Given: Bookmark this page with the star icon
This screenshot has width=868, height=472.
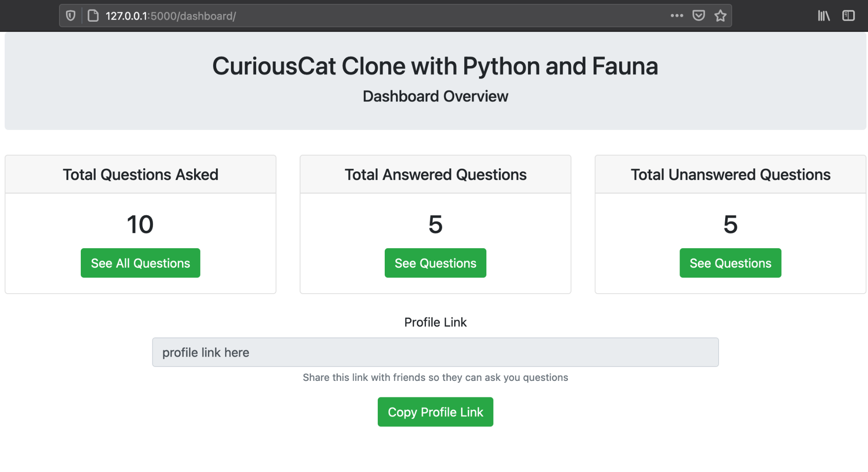Looking at the screenshot, I should [x=720, y=16].
